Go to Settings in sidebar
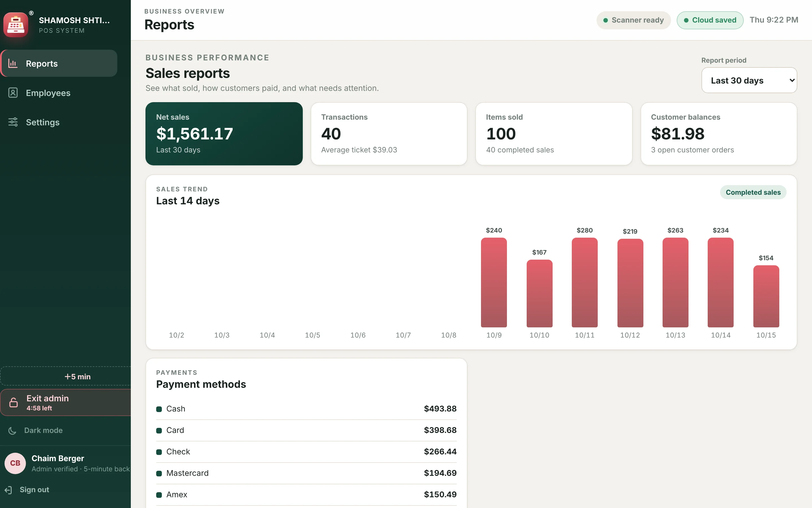 coord(59,122)
